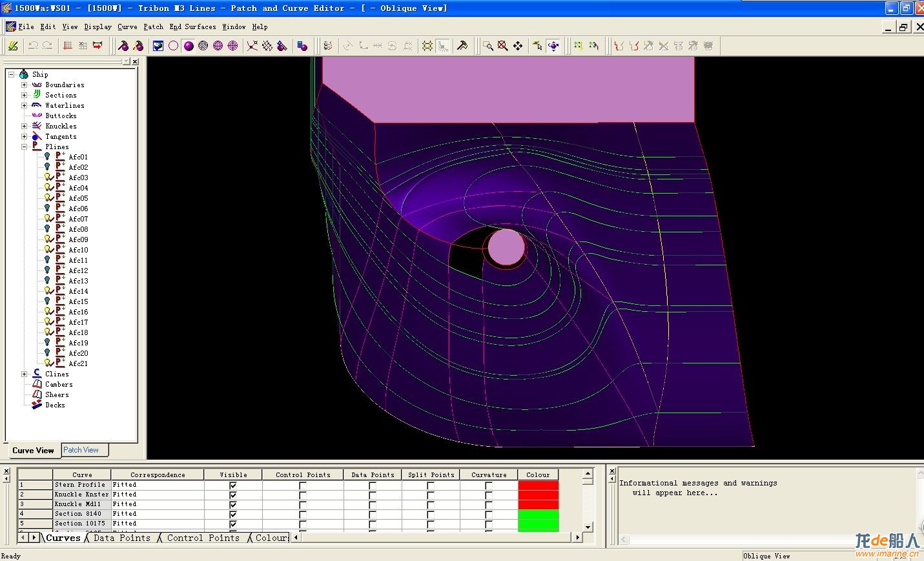Click the Curve View tab
The width and height of the screenshot is (924, 561).
33,450
